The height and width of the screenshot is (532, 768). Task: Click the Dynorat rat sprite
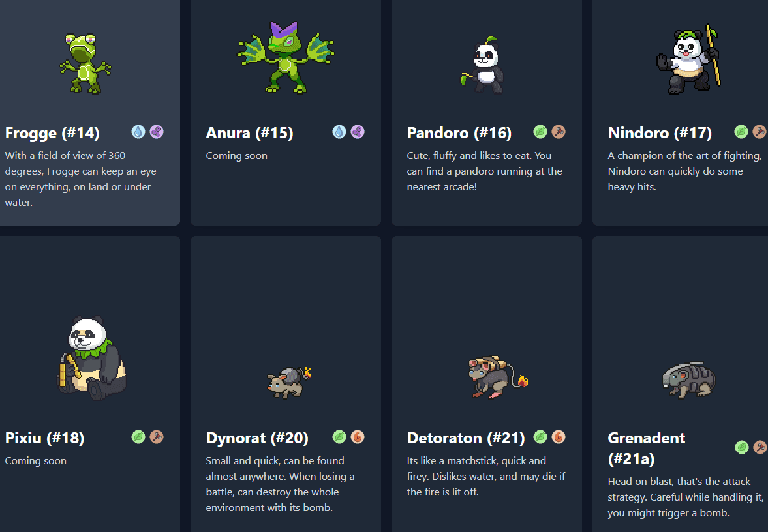288,382
